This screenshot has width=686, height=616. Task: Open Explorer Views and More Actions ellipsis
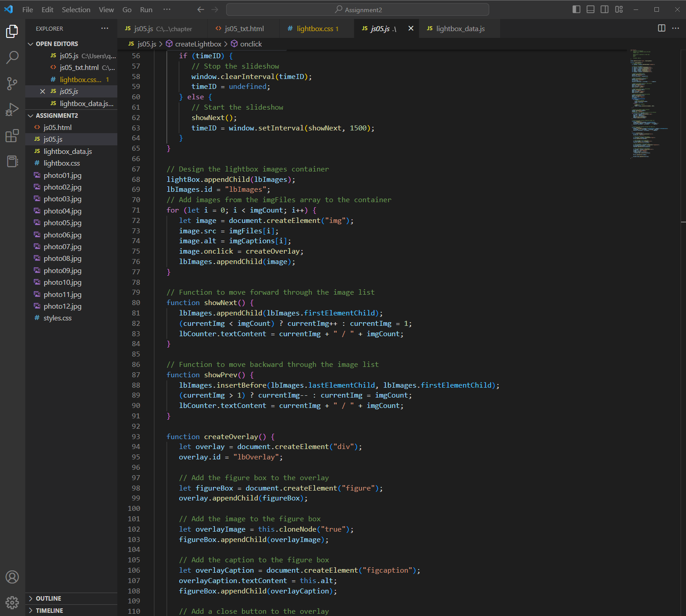105,28
